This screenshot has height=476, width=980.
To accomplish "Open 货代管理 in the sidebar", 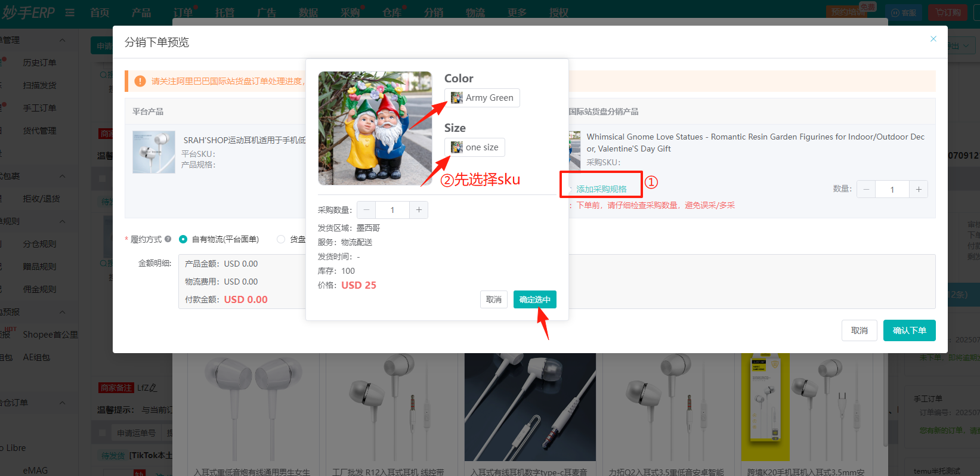I will (39, 131).
